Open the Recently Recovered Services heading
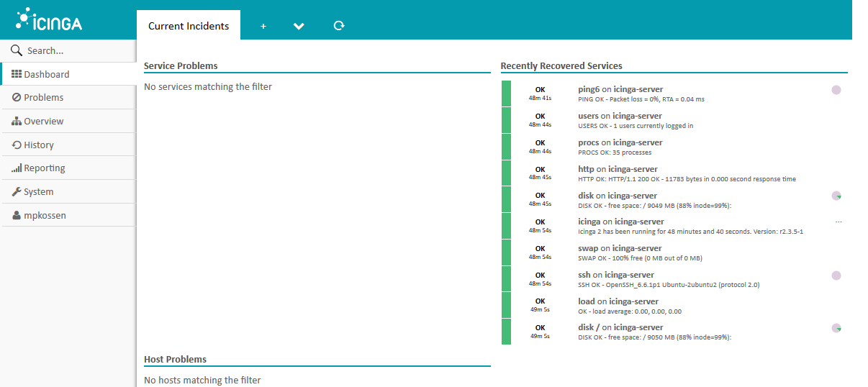The image size is (868, 387). click(561, 66)
